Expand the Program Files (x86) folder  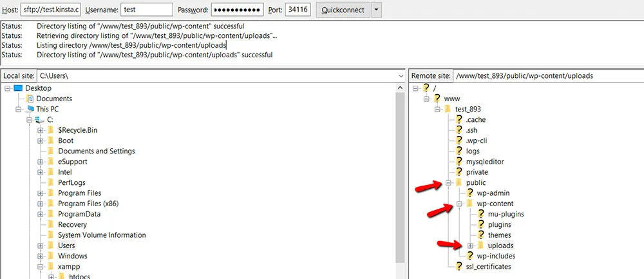[x=40, y=204]
